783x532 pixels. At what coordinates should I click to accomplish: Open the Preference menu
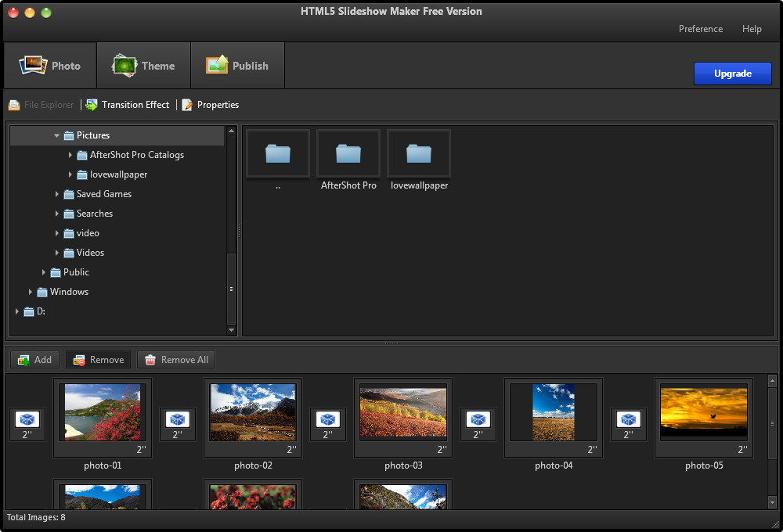[x=701, y=29]
